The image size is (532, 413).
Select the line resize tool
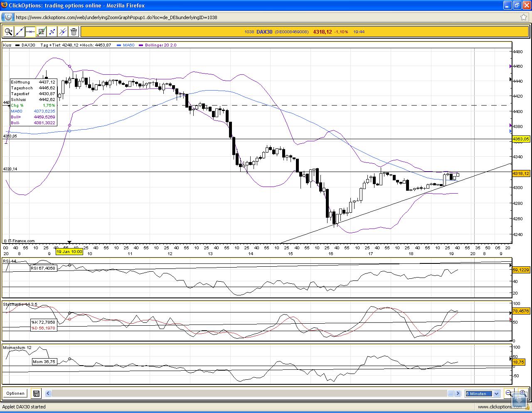pos(52,32)
